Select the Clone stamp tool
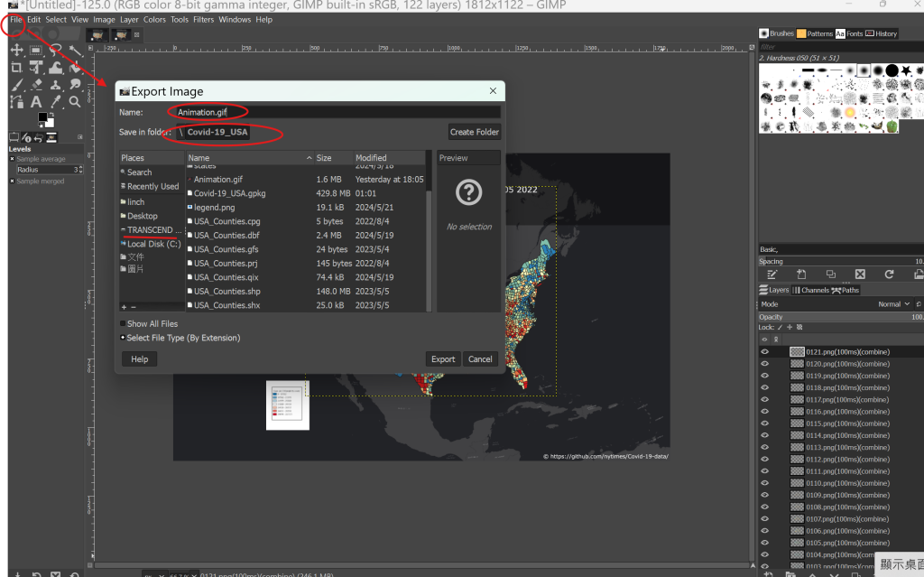This screenshot has width=924, height=577. pos(55,85)
